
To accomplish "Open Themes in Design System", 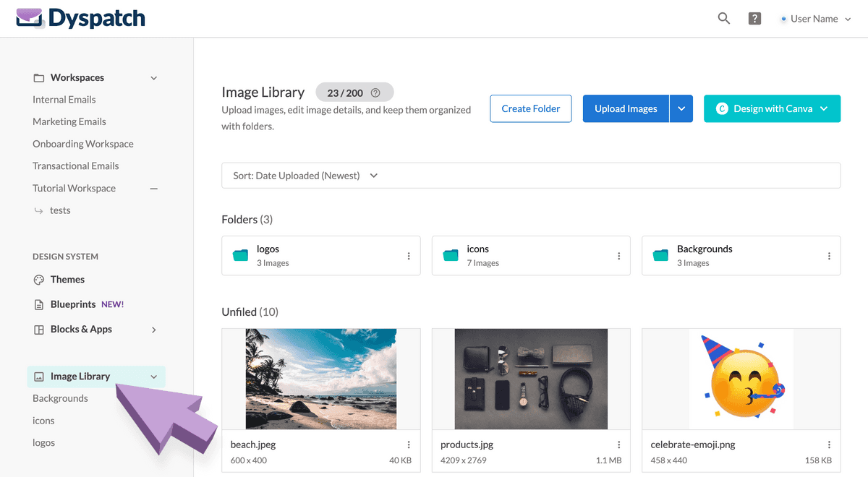I will [x=67, y=280].
